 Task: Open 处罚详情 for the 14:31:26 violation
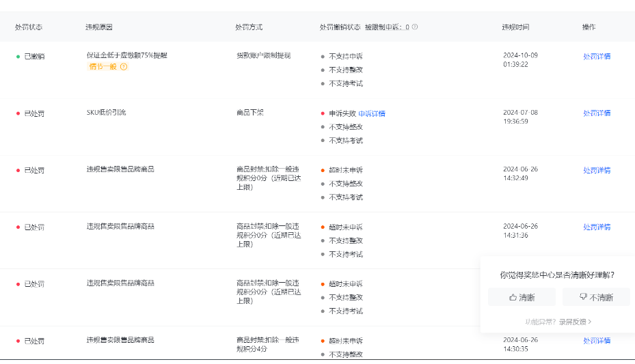[x=596, y=227]
